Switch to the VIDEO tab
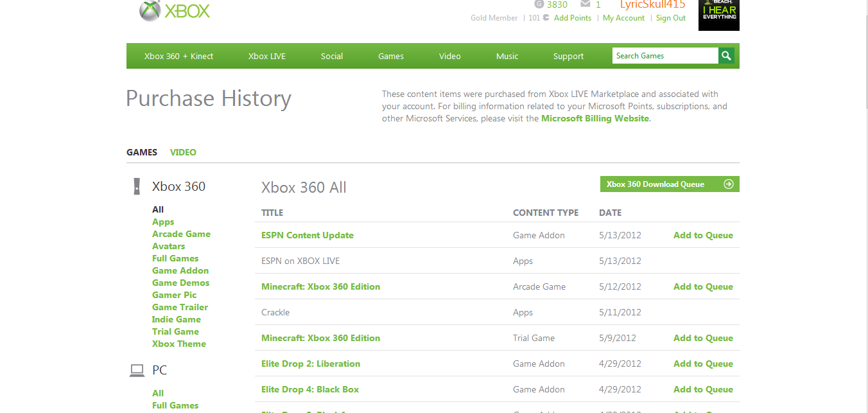Image resolution: width=868 pixels, height=413 pixels. coord(183,152)
